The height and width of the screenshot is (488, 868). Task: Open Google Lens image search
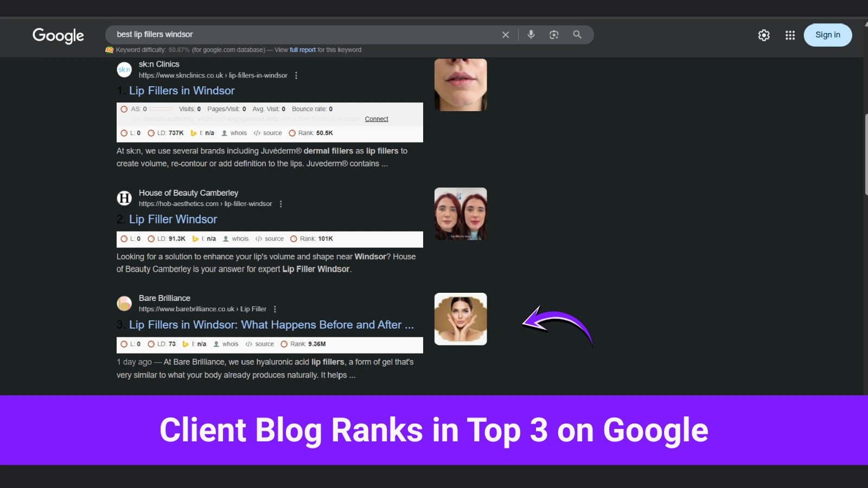point(553,34)
